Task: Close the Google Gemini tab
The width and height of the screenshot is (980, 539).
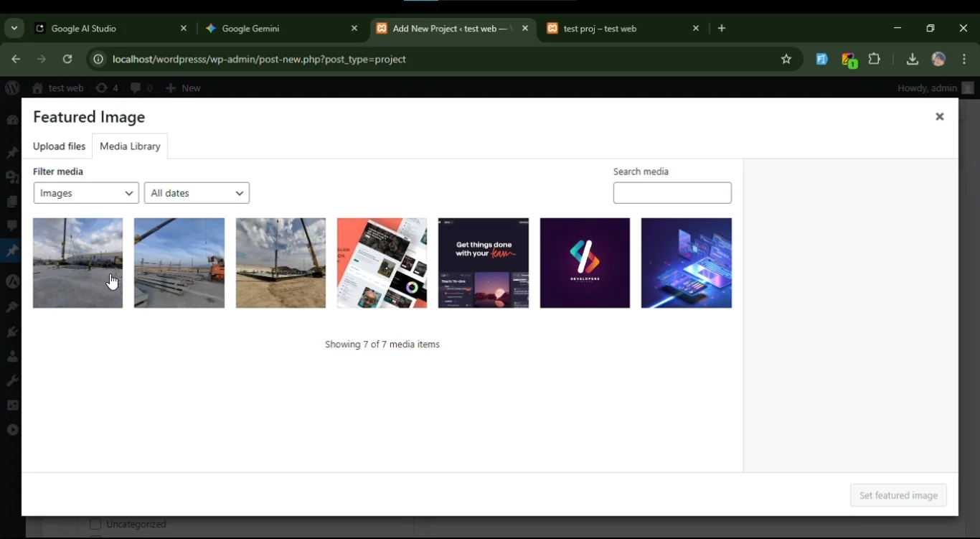Action: coord(354,29)
